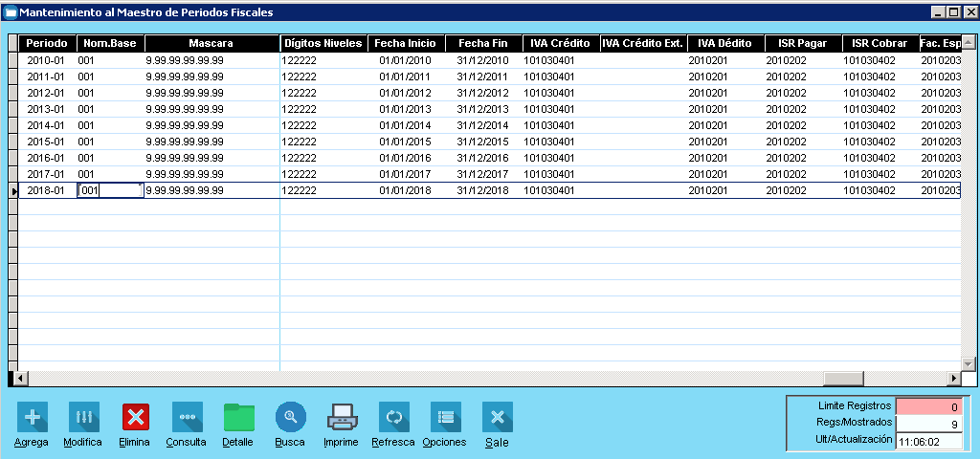This screenshot has height=459, width=980.
Task: Exit using the Sale icon
Action: click(497, 417)
